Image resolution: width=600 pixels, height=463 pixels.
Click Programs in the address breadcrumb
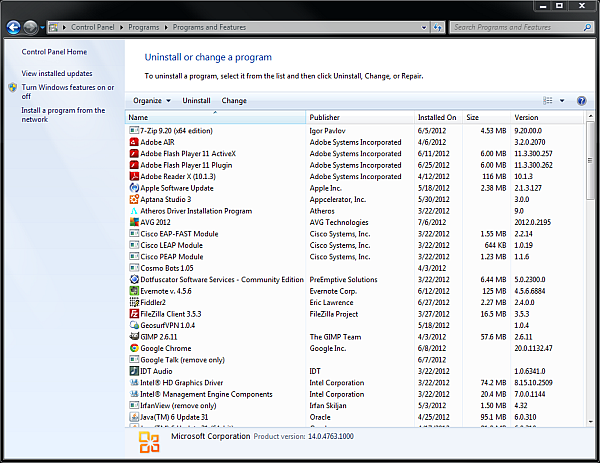tap(143, 27)
